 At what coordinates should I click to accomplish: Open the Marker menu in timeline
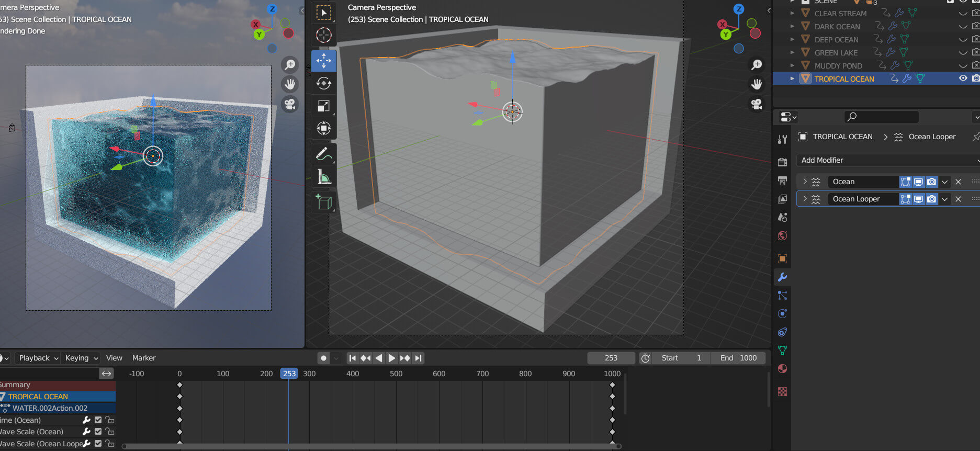click(x=144, y=358)
